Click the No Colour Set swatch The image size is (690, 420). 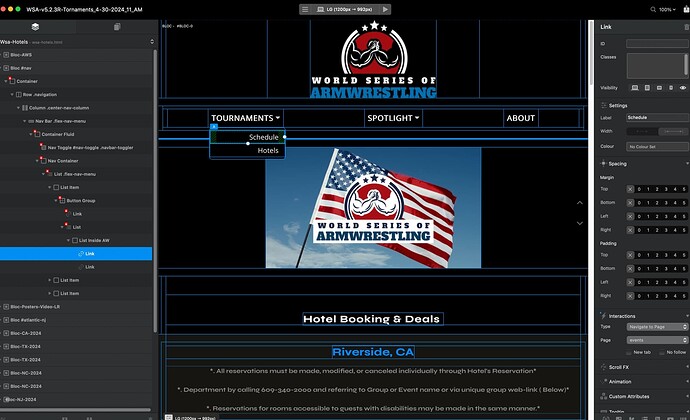pos(656,146)
